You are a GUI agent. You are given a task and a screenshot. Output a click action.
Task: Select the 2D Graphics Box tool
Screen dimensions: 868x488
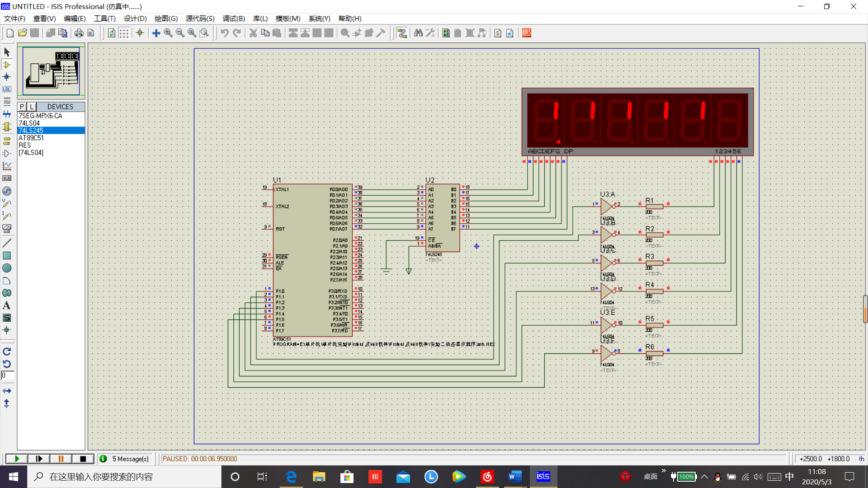pyautogui.click(x=7, y=256)
